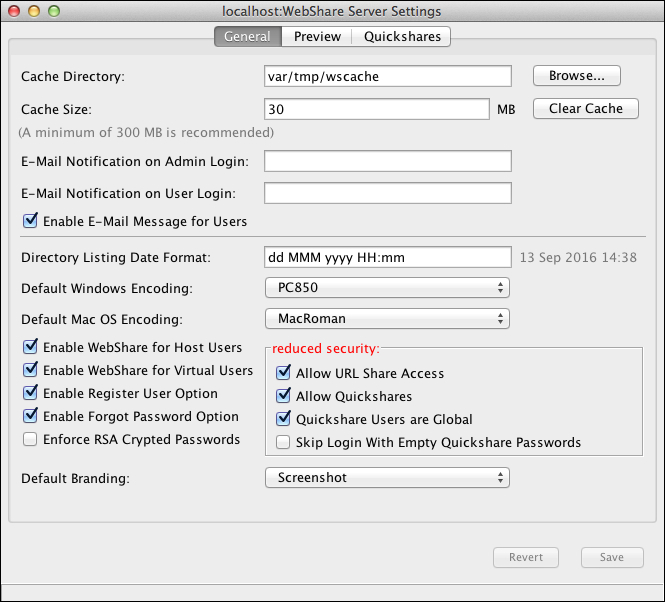Click the E-Mail Notification on User Login field
The height and width of the screenshot is (602, 665).
point(388,193)
